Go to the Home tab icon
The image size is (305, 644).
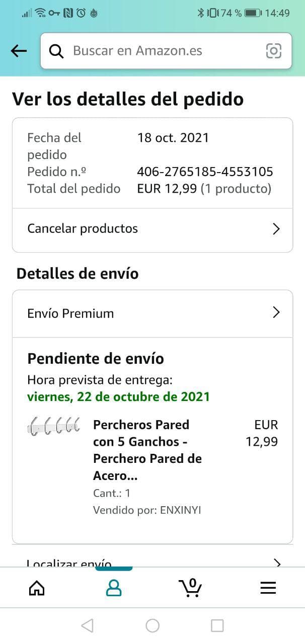click(x=37, y=588)
